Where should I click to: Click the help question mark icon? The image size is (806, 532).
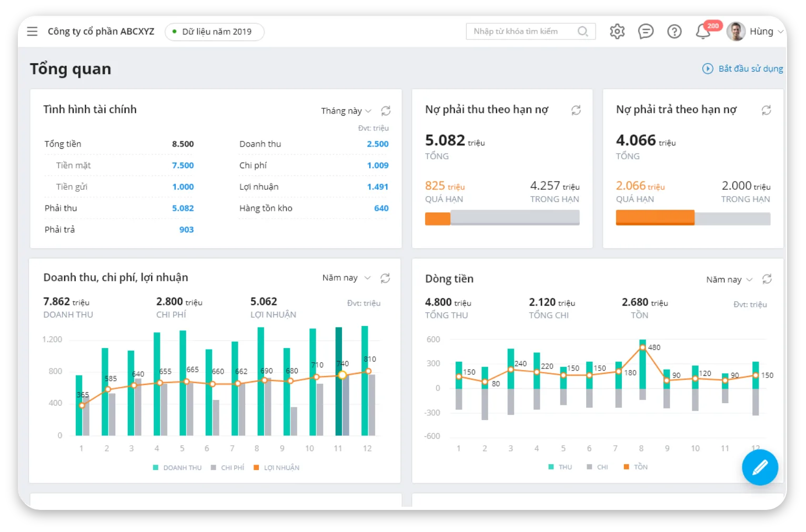(x=674, y=32)
